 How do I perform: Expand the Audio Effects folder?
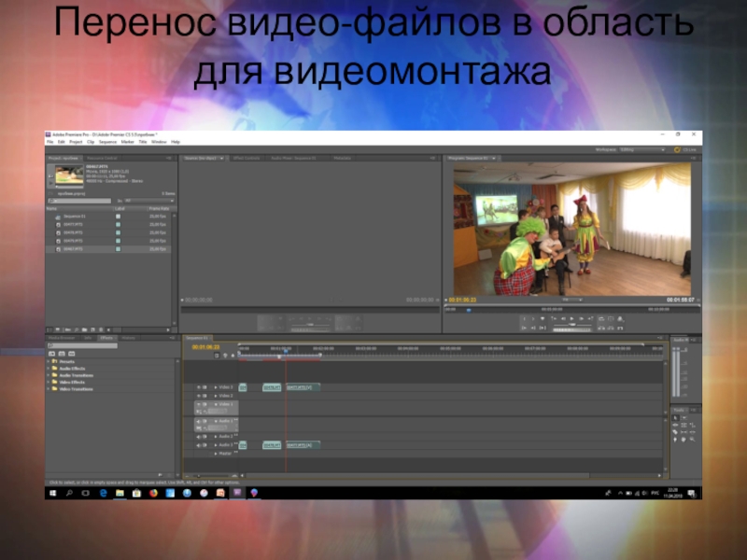[x=49, y=368]
